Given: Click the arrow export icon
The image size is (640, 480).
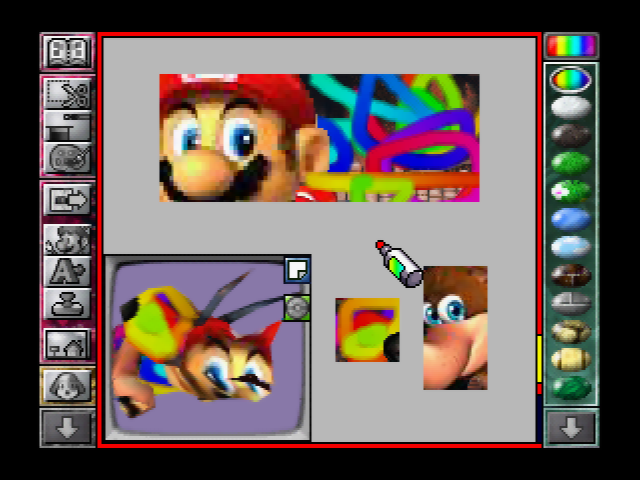Looking at the screenshot, I should [68, 200].
